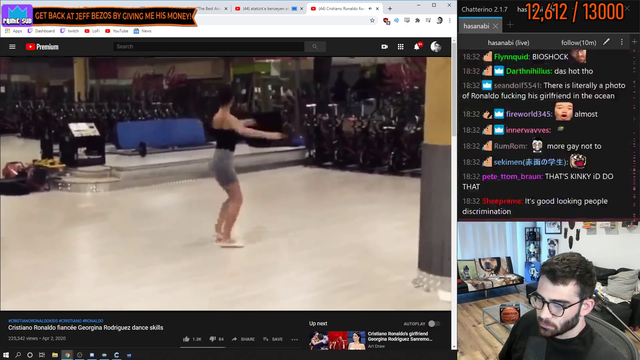
Task: Open Chatterino split three-dot menu
Action: pyautogui.click(x=622, y=42)
